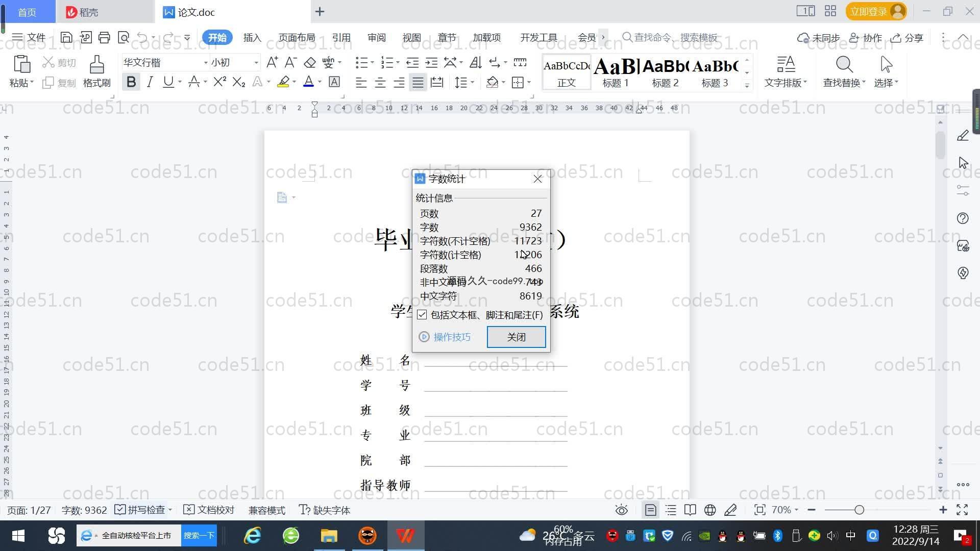The image size is (980, 551).
Task: Switch to outline view in status bar
Action: pos(671,510)
